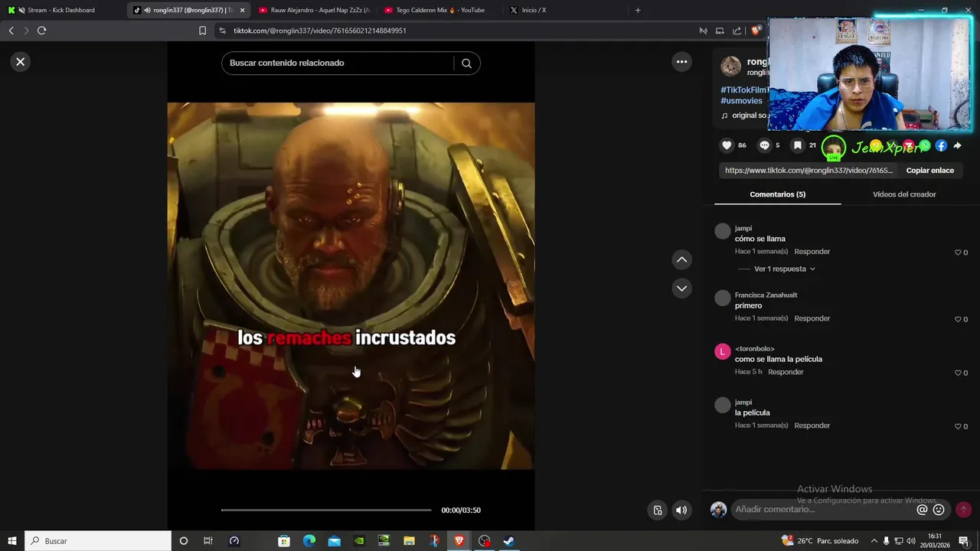
Task: Go to next video with down arrow
Action: (x=681, y=289)
